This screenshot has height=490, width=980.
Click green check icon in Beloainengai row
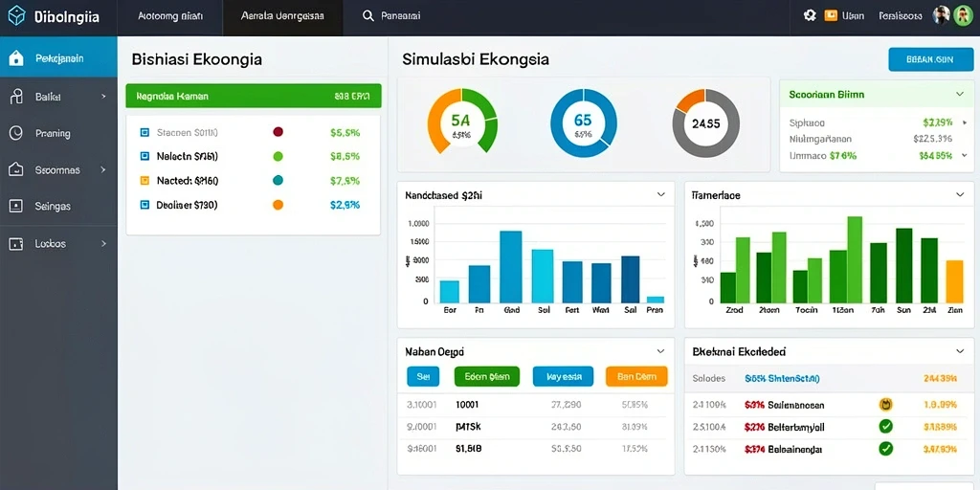coord(885,448)
